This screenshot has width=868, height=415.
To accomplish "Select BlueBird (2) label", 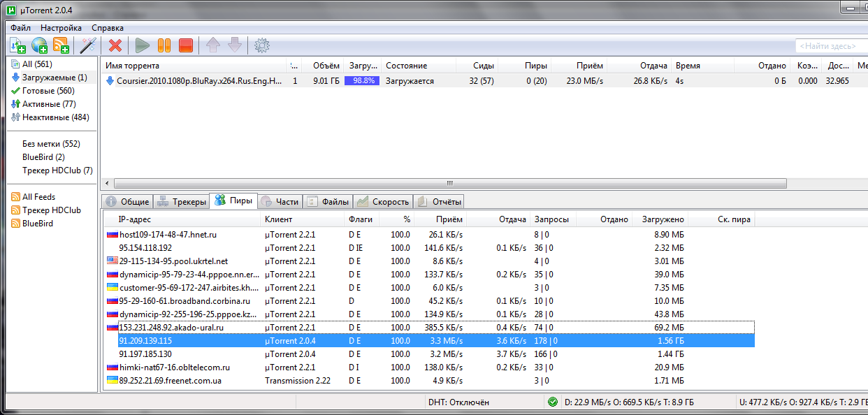I will [x=43, y=157].
